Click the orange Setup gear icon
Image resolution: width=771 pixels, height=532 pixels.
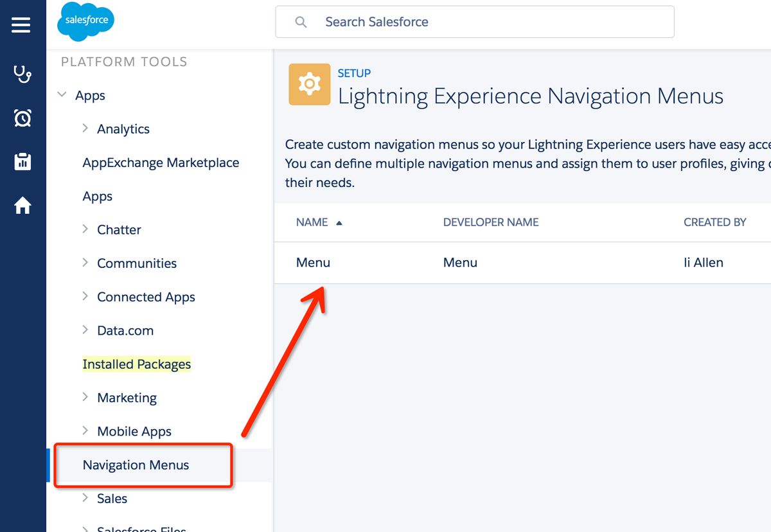309,84
